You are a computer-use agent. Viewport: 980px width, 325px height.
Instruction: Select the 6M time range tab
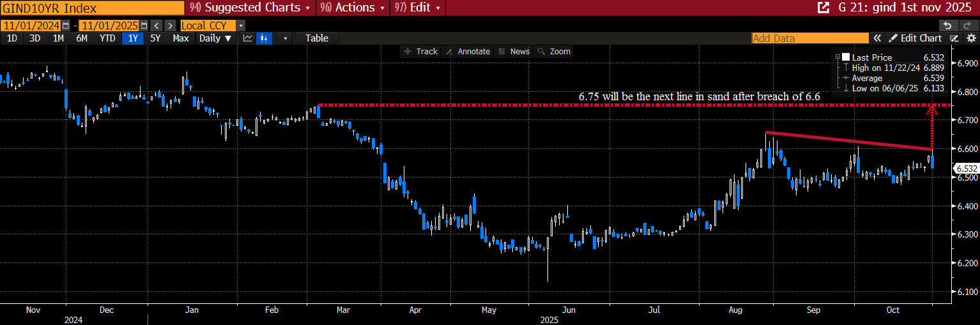82,38
